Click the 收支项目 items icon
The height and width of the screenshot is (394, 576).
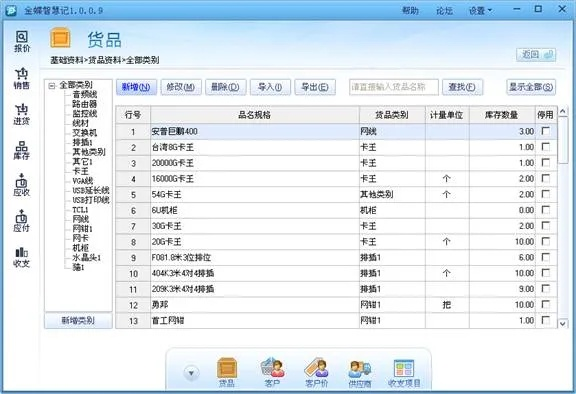point(404,372)
